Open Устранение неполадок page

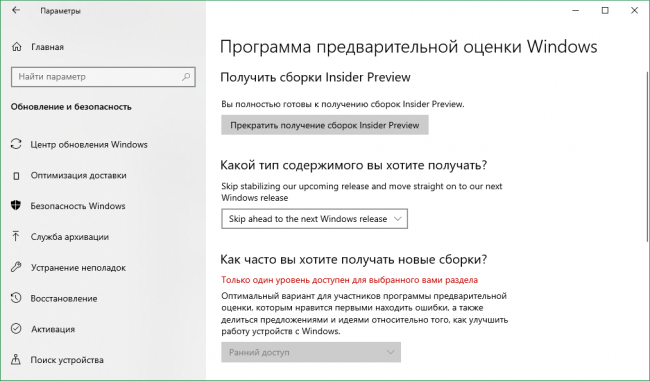click(78, 267)
